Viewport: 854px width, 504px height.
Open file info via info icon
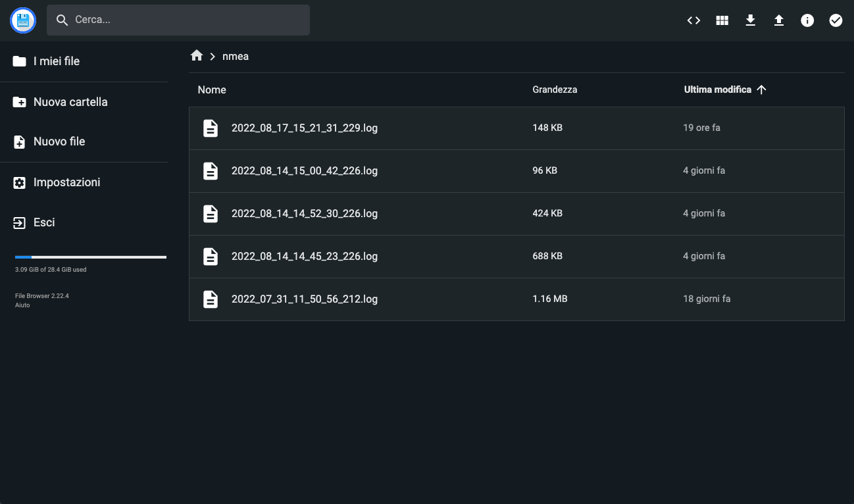point(807,20)
